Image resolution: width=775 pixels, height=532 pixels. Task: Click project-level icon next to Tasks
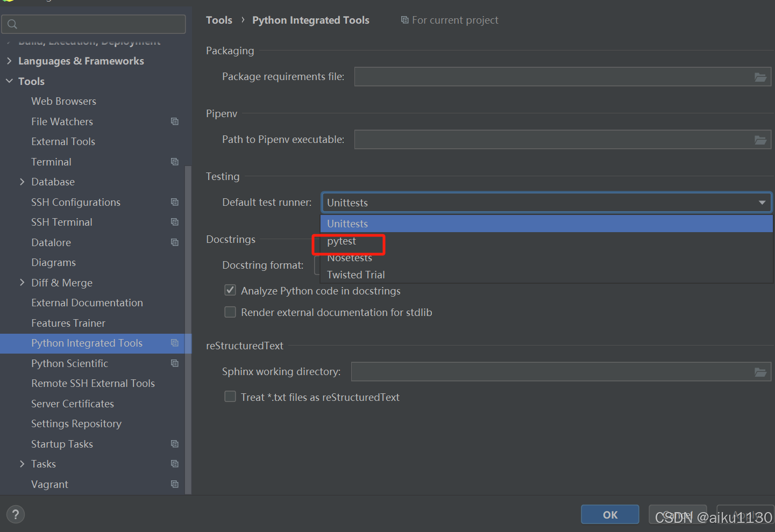coord(175,464)
